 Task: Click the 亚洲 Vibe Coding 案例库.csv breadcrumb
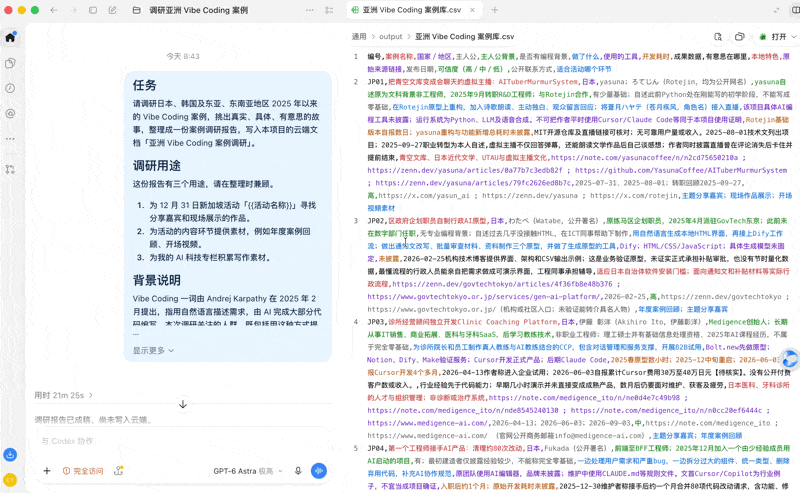pos(464,37)
